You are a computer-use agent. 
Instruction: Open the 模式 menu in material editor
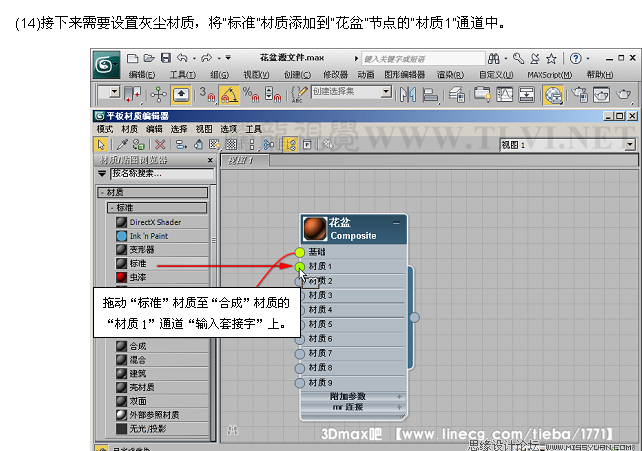pyautogui.click(x=105, y=129)
